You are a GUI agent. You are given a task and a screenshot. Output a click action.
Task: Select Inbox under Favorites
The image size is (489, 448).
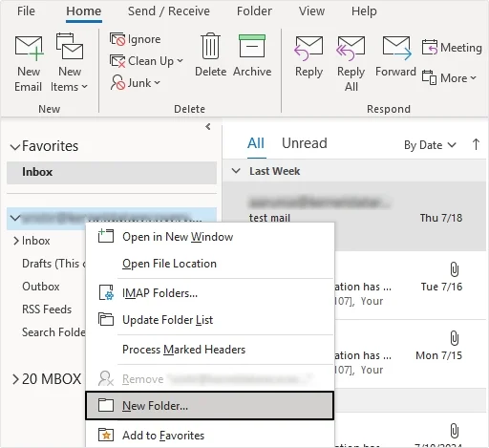click(112, 172)
